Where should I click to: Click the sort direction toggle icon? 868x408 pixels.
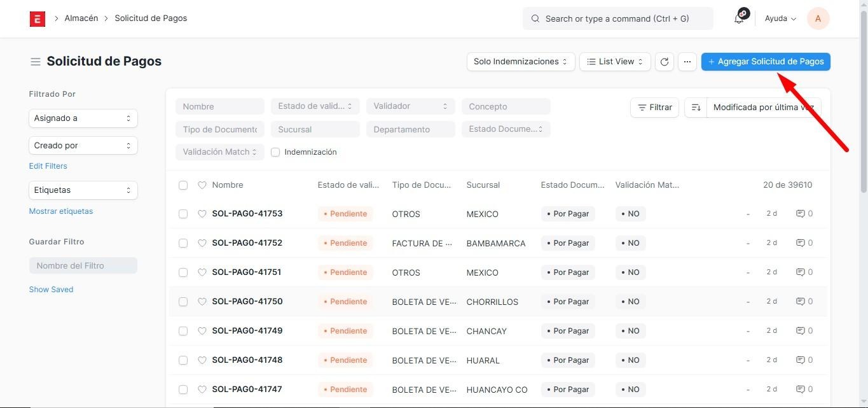(696, 108)
